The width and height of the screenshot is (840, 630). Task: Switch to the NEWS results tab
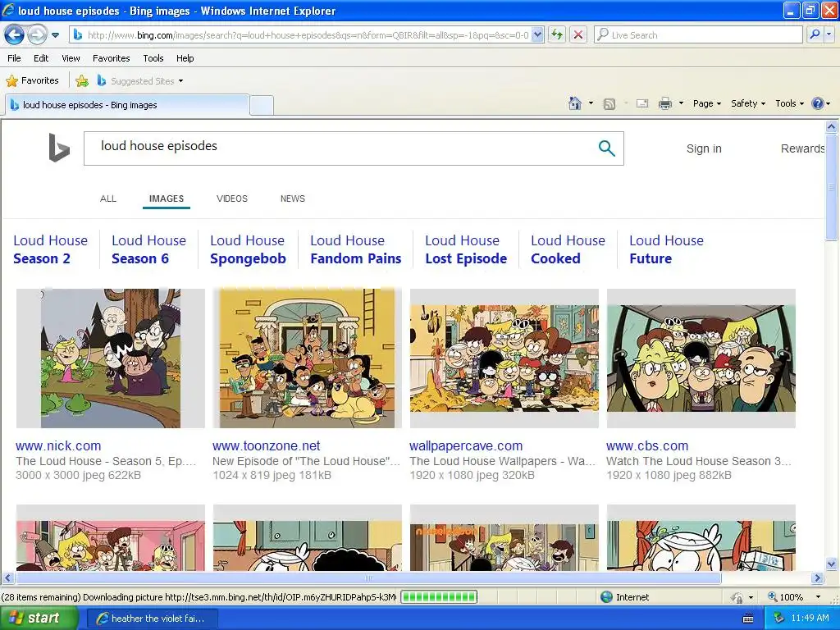293,199
